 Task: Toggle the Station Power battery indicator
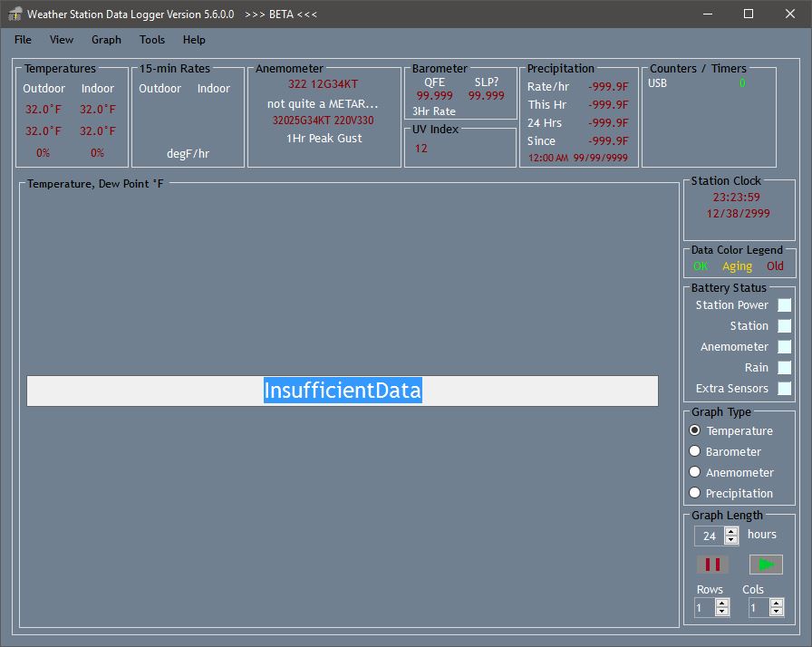click(784, 305)
